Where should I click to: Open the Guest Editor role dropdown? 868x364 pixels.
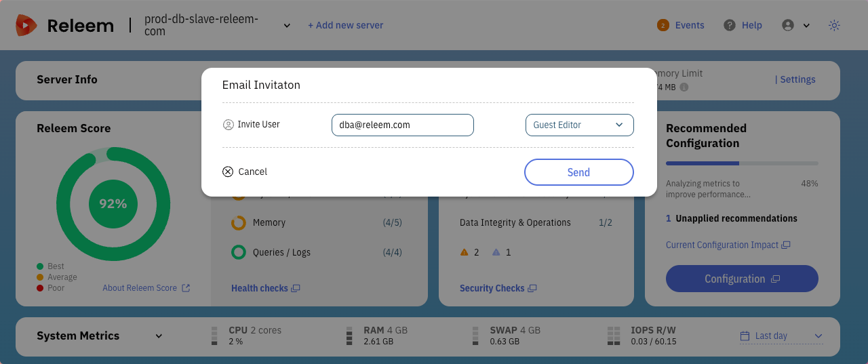point(579,125)
